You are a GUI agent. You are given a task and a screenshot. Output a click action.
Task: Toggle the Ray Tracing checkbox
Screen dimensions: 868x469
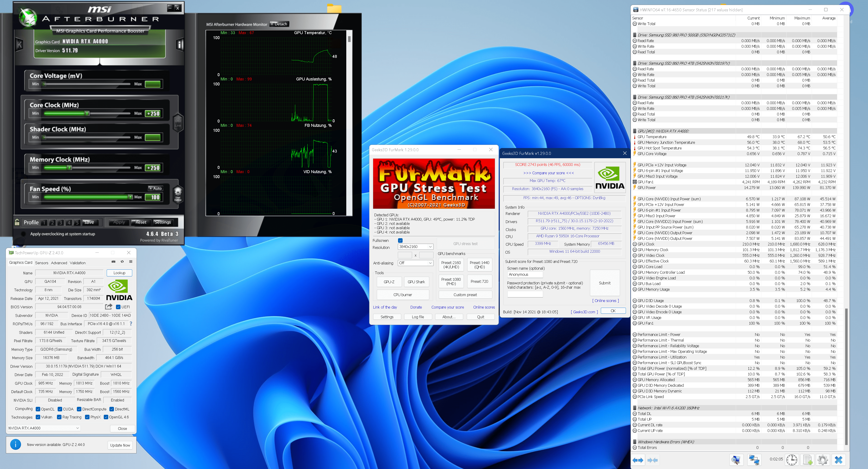pos(59,417)
